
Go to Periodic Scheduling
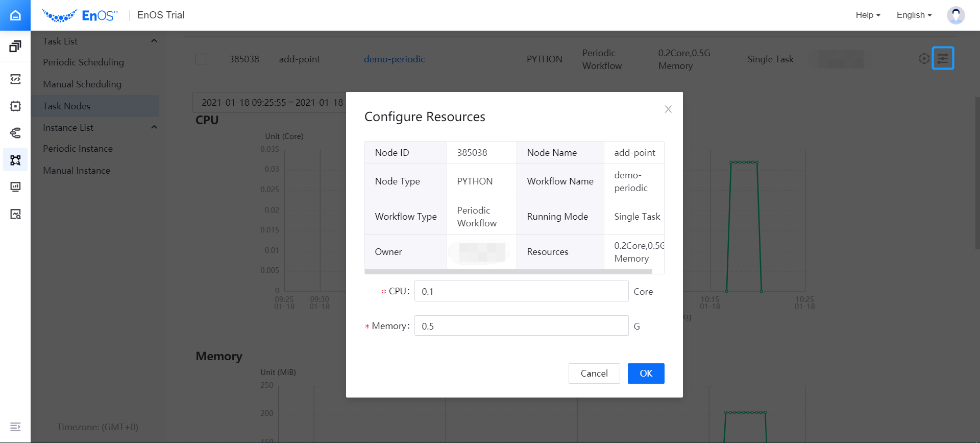coord(83,62)
